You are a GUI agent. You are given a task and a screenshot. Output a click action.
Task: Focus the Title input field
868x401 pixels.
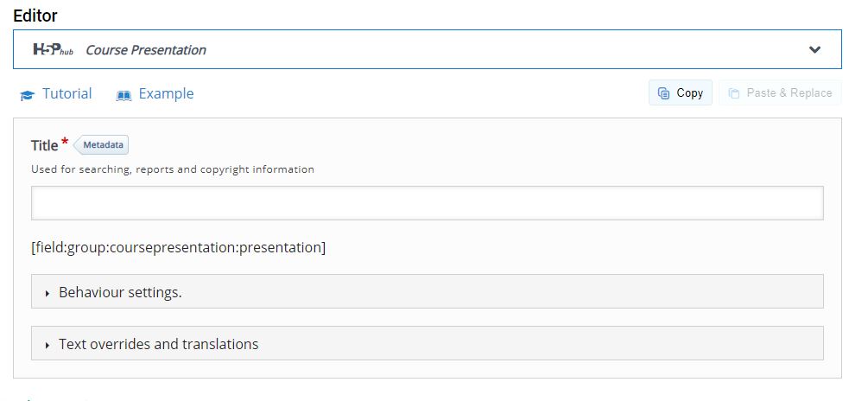pos(428,203)
